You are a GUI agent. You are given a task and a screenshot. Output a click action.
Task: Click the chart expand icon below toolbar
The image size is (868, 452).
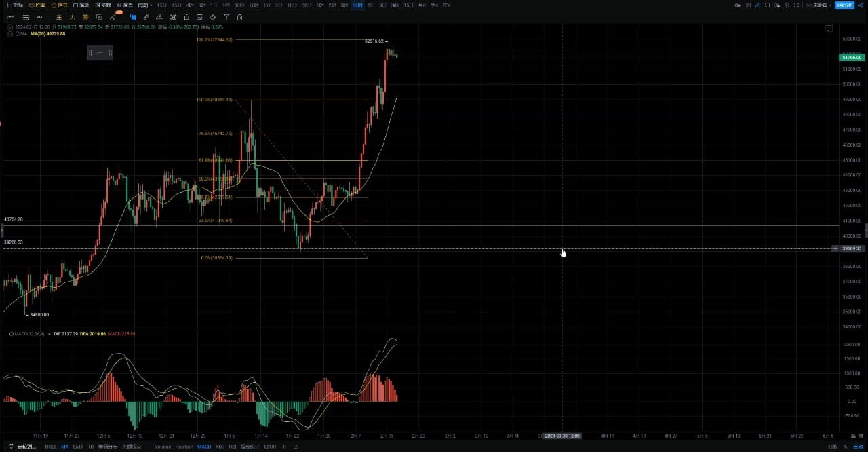click(829, 29)
